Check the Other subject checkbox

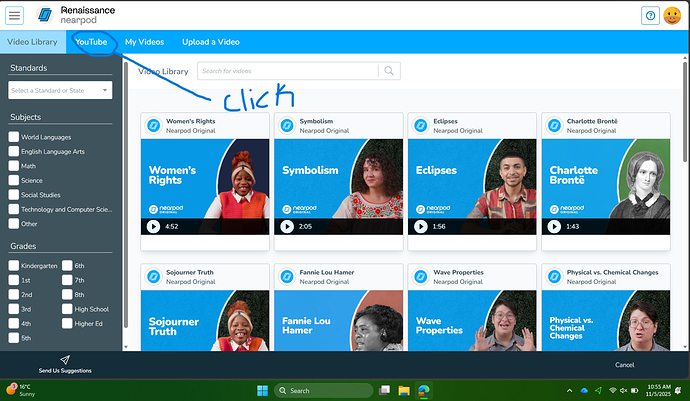tap(14, 224)
